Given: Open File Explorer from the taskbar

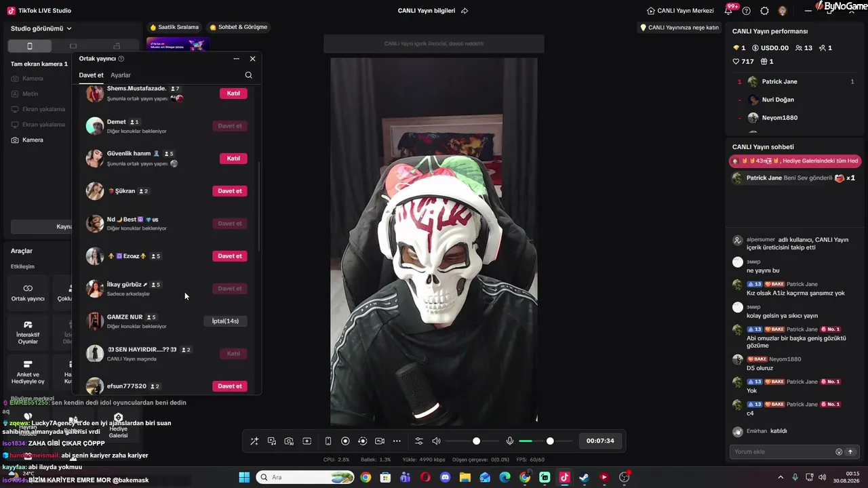Looking at the screenshot, I should (465, 477).
